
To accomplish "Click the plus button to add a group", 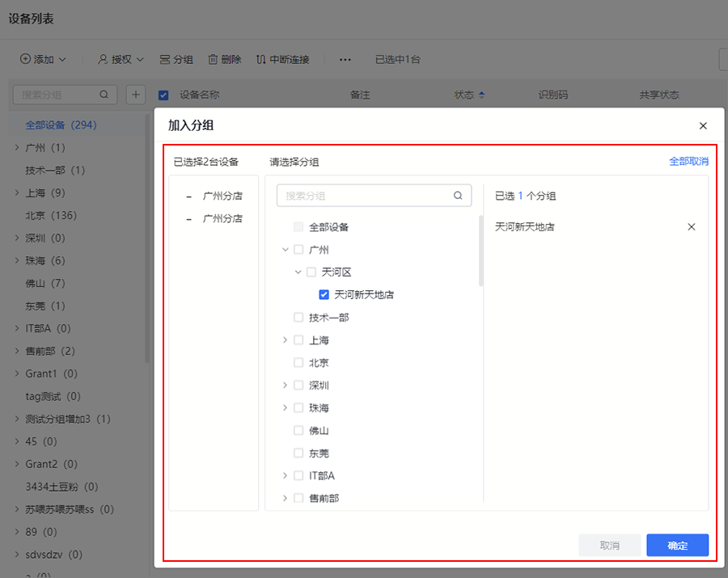I will pyautogui.click(x=136, y=95).
